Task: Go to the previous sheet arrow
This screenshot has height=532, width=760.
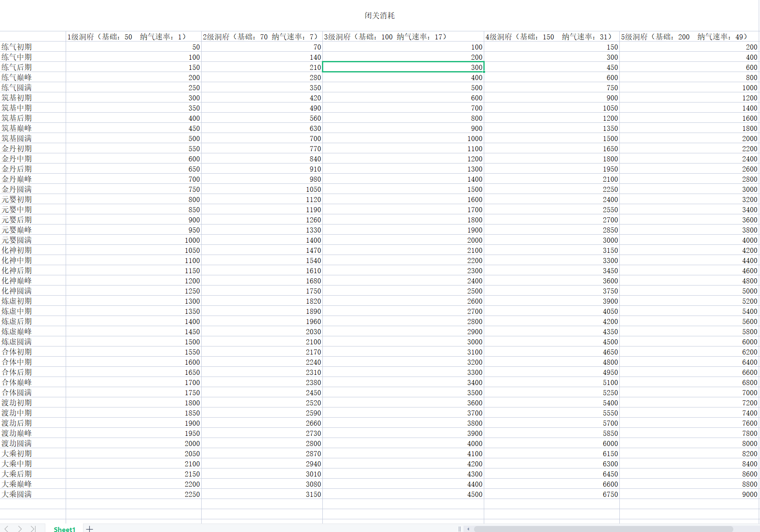Action: pyautogui.click(x=6, y=529)
